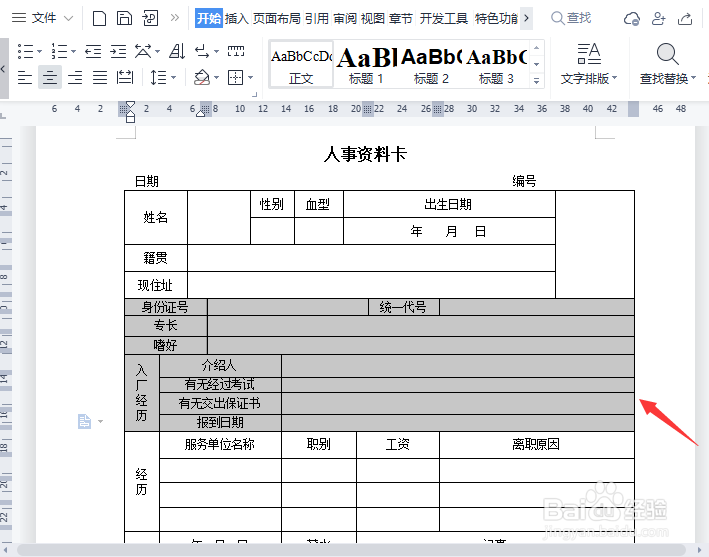Align text left

[x=25, y=77]
